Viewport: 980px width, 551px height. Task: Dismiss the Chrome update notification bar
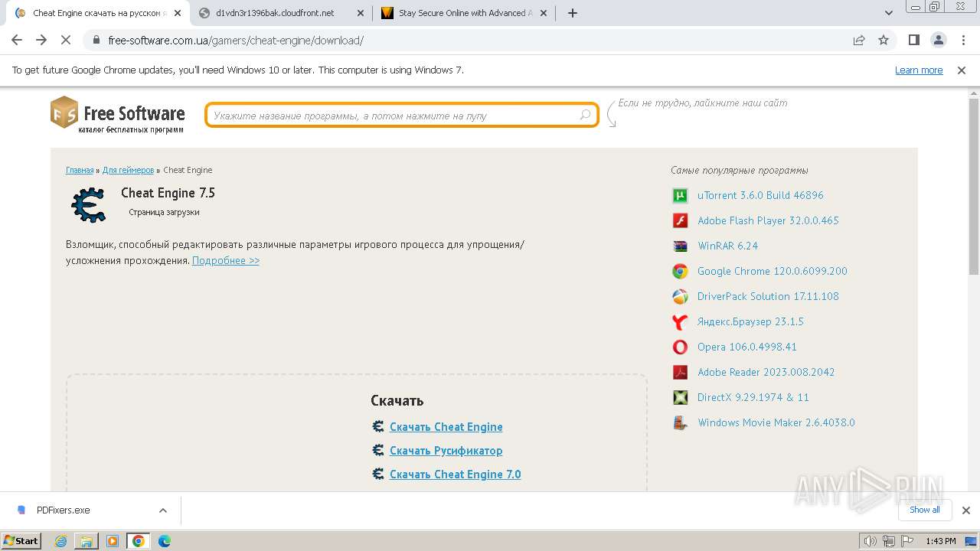click(x=962, y=70)
